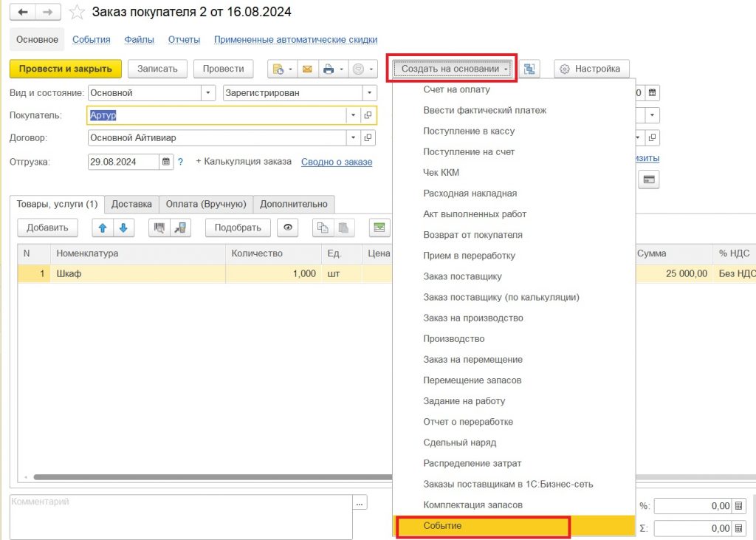
Task: Click the data collection terminal icon
Action: [180, 228]
